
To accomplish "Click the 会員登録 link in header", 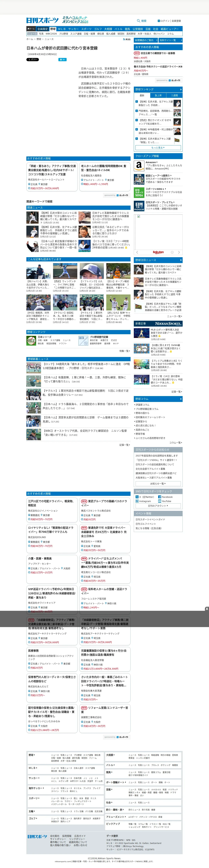I will [x=176, y=21].
